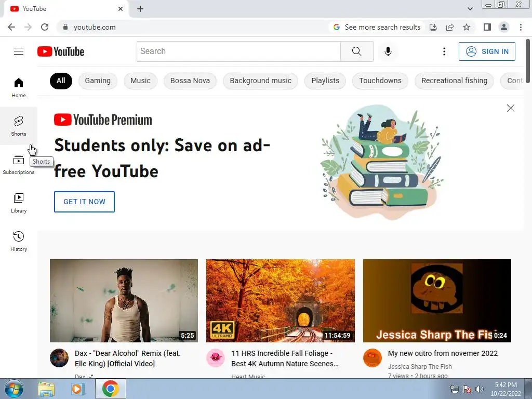Open Library in sidebar
The height and width of the screenshot is (399, 532).
point(19,203)
